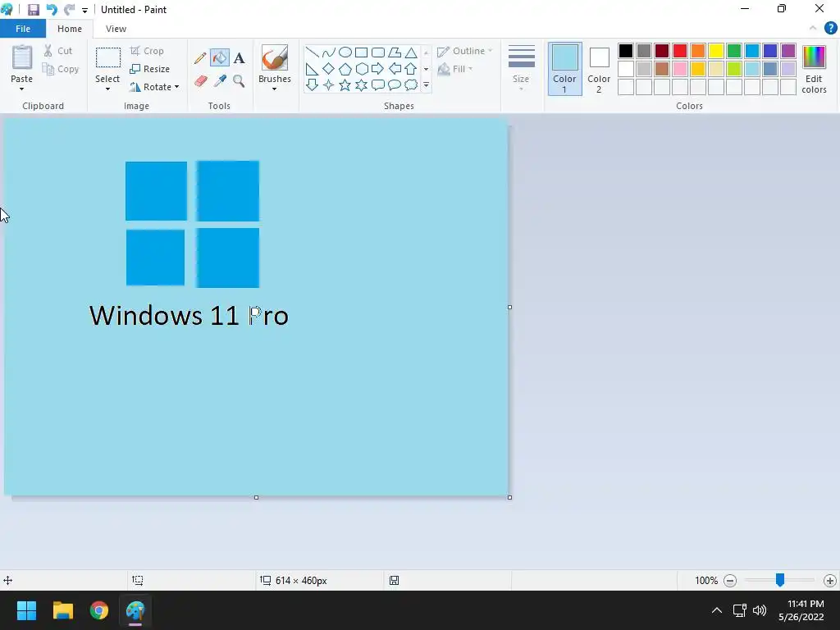The width and height of the screenshot is (840, 630).
Task: Open Google Chrome from the taskbar
Action: click(99, 610)
